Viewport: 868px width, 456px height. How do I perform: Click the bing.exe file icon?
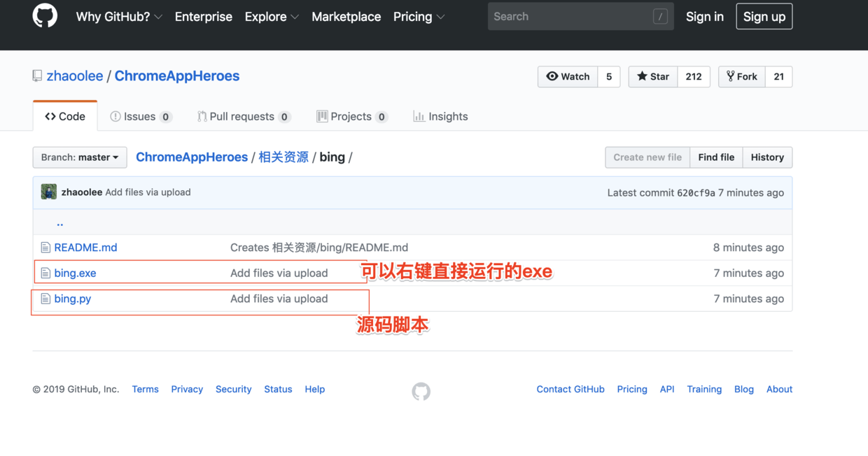pyautogui.click(x=45, y=273)
